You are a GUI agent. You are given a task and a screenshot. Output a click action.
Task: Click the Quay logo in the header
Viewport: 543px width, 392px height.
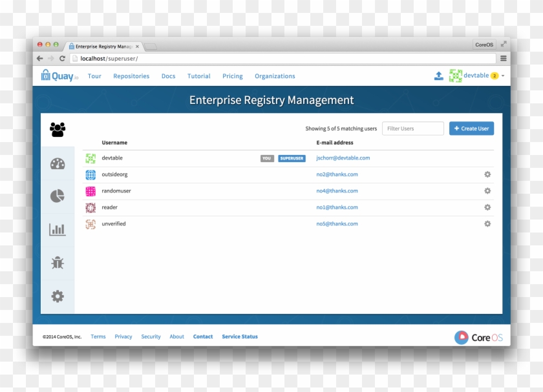pos(61,76)
